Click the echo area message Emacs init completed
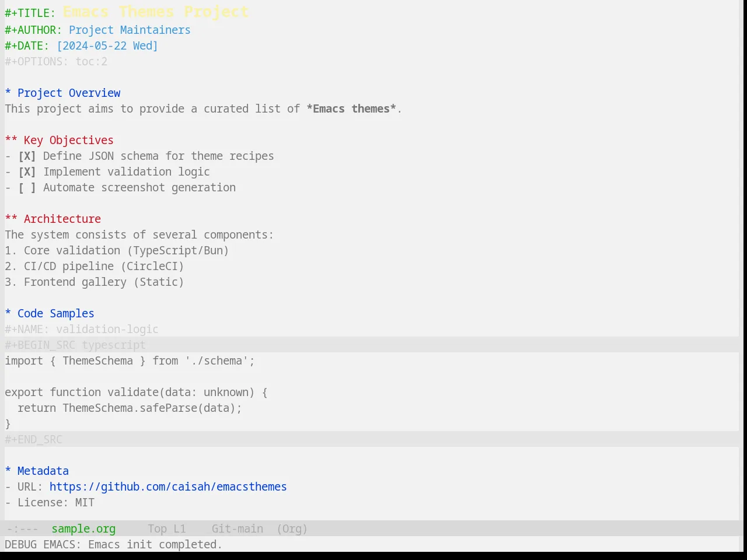Viewport: 747px width, 560px height. 113,544
